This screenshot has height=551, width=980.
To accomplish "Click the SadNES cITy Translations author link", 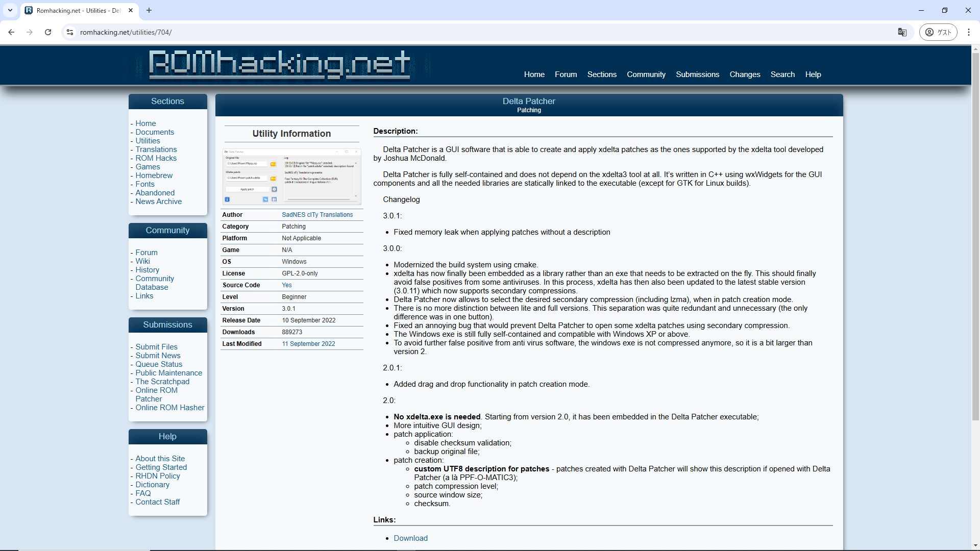I will coord(317,215).
